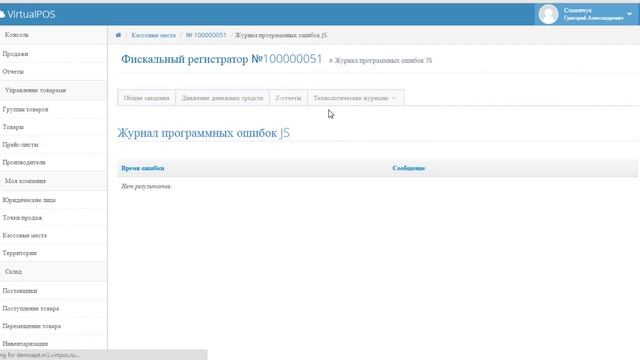Switch to the Общие сведения tab

(147, 98)
